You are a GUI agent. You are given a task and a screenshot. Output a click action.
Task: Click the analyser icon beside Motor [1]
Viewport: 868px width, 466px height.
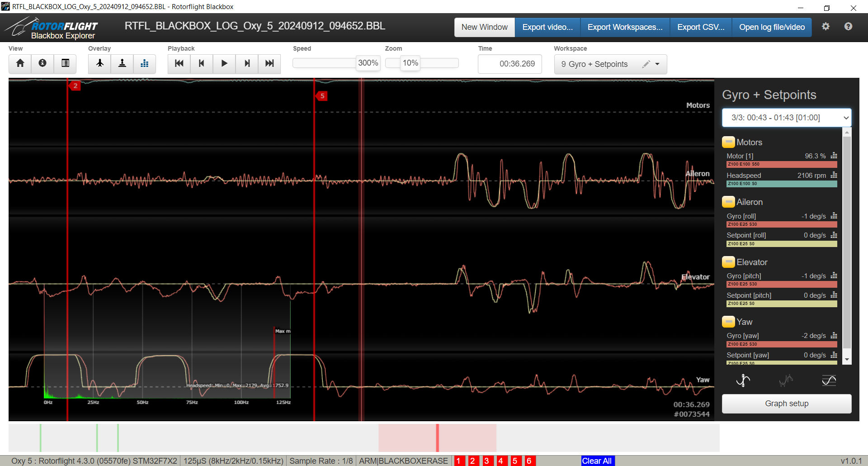pos(834,156)
